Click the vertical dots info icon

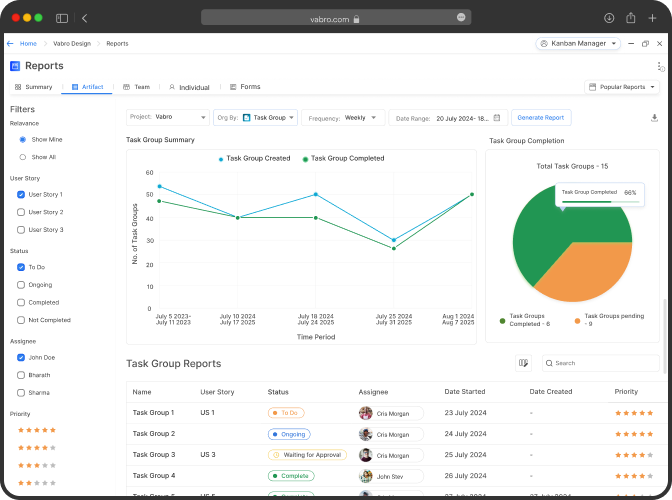click(x=659, y=66)
